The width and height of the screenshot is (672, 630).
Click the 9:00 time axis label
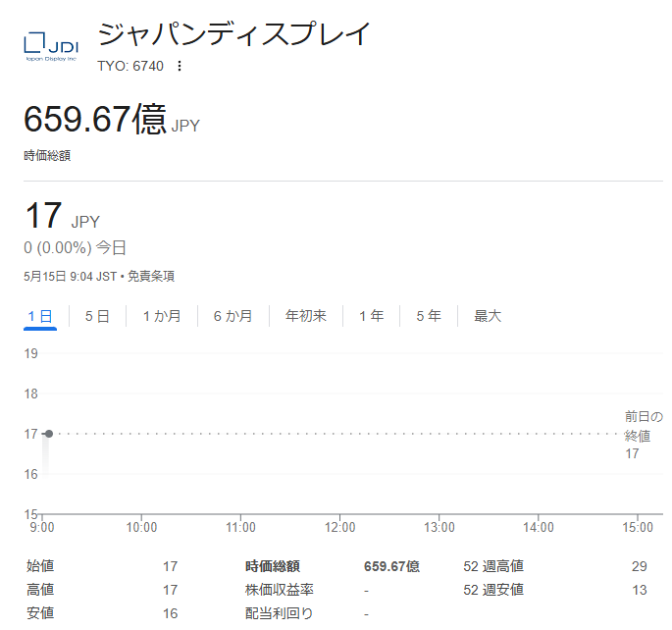(42, 527)
